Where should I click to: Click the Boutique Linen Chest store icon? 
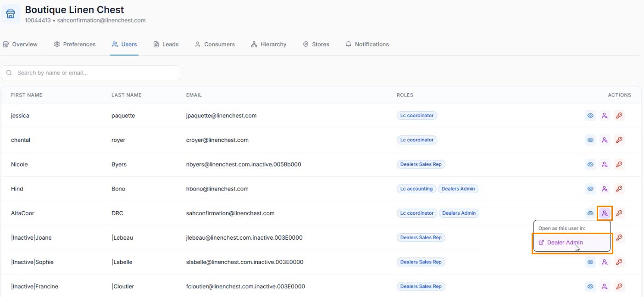[11, 14]
